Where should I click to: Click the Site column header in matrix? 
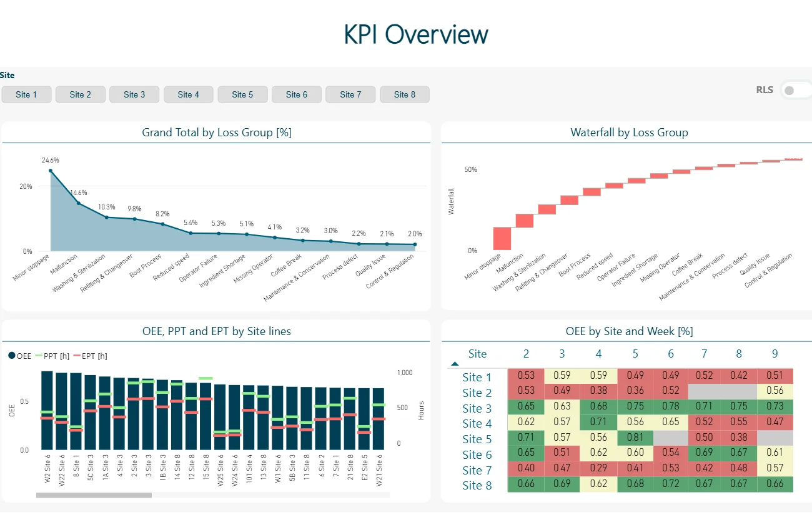[x=477, y=354]
